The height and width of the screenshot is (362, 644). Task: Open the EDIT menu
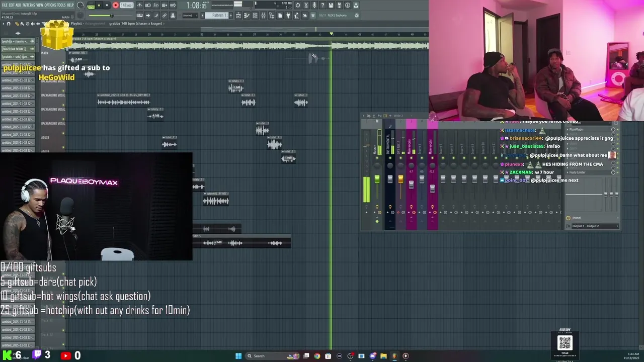pyautogui.click(x=12, y=5)
